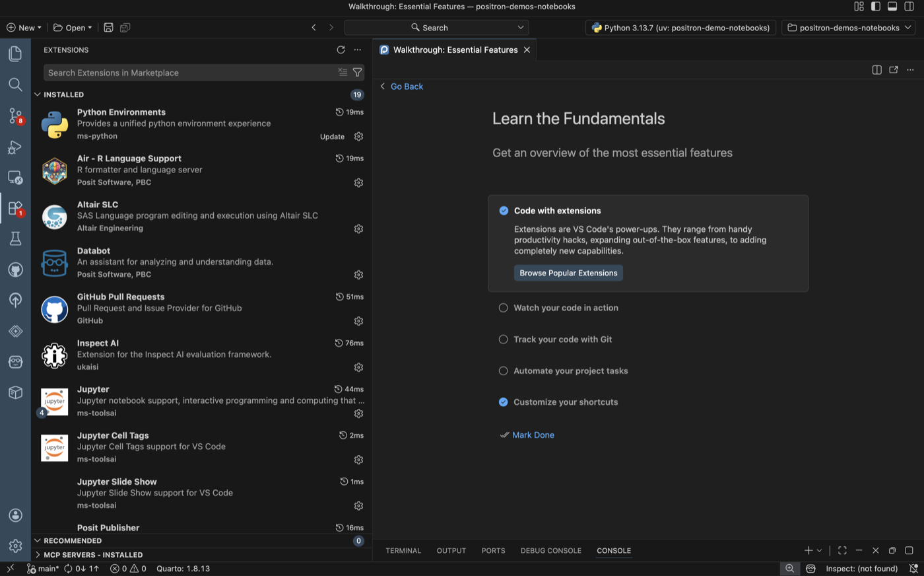Maximize the panel size icon
Screen dimensions: 924x576
point(842,550)
